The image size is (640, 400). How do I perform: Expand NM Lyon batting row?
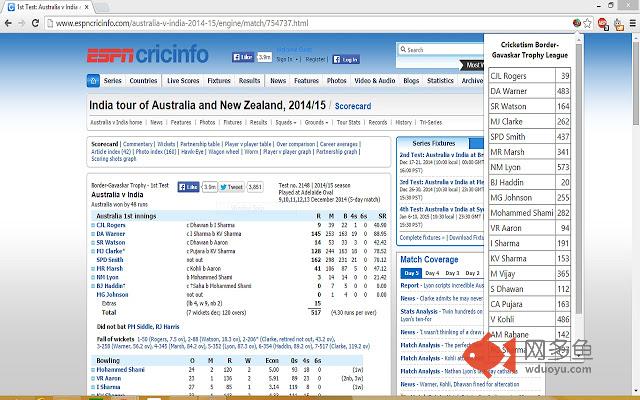[93, 277]
